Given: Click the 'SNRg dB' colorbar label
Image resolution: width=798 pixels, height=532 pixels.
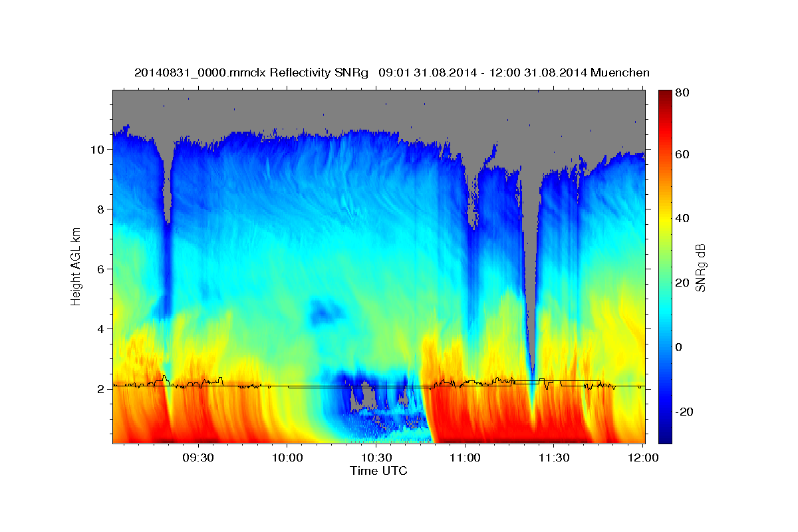Looking at the screenshot, I should (700, 267).
